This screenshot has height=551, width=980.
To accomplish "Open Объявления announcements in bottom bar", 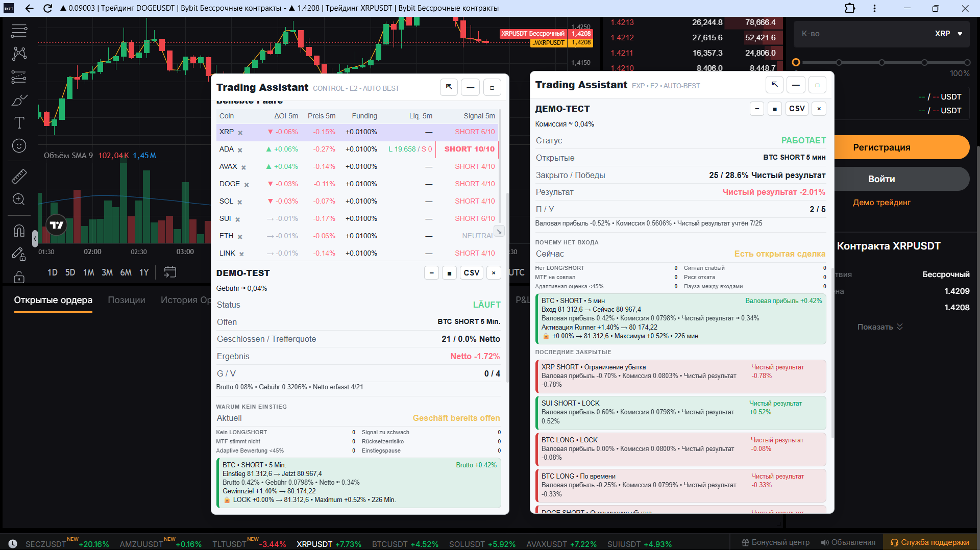I will (x=848, y=542).
